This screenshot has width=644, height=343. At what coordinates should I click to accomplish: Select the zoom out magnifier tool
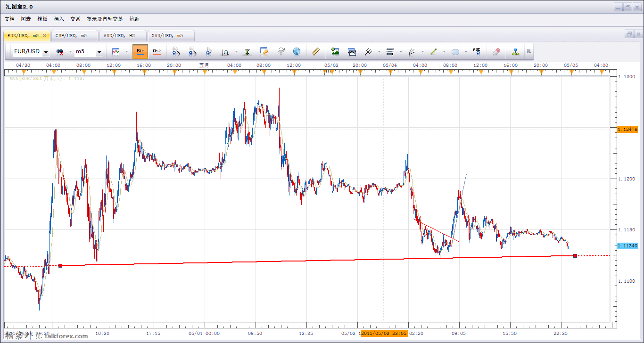[192, 51]
